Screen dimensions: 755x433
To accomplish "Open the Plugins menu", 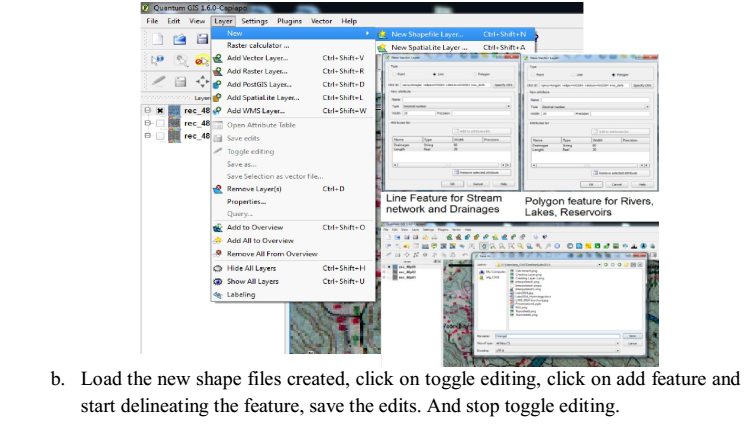I will pos(290,21).
